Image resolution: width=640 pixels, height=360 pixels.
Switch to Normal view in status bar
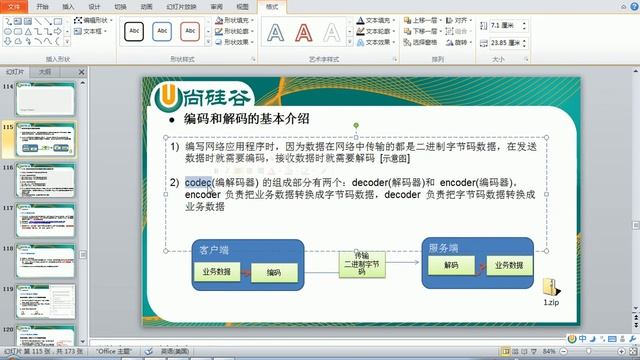pyautogui.click(x=506, y=351)
